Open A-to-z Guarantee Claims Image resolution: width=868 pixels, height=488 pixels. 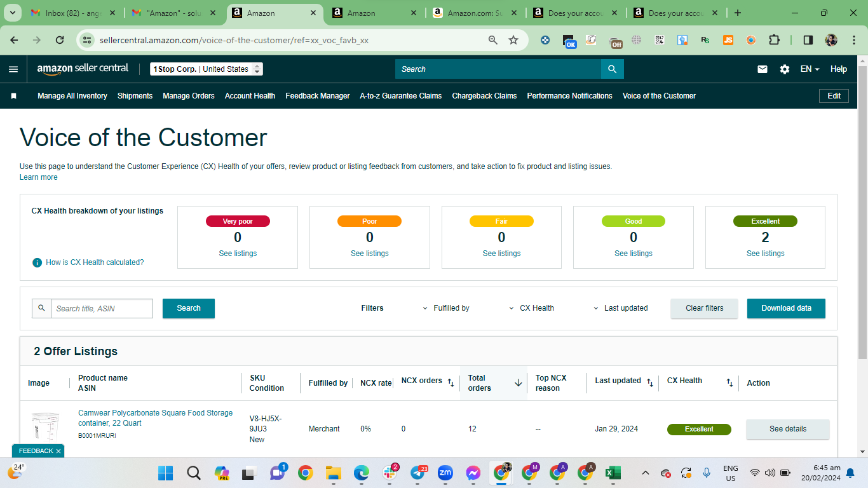pos(401,96)
